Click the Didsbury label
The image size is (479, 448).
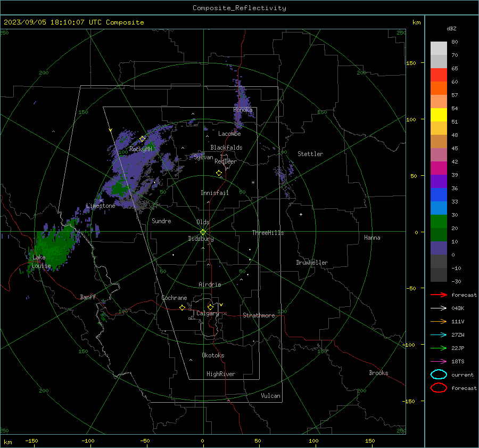pyautogui.click(x=201, y=239)
